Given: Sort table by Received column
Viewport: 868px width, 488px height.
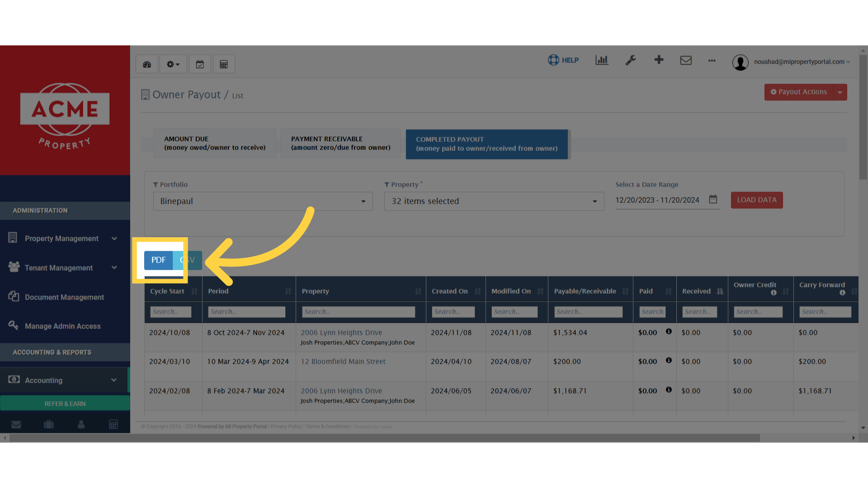Looking at the screenshot, I should (702, 291).
